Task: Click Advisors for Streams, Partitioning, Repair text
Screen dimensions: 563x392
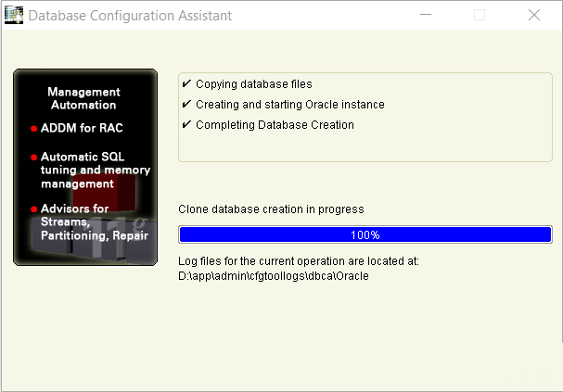Action: click(x=94, y=222)
